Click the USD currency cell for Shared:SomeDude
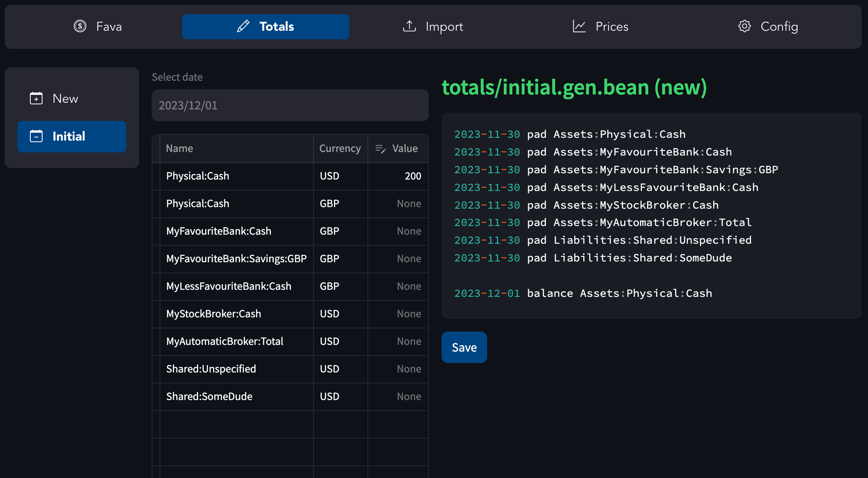The height and width of the screenshot is (478, 868). click(x=341, y=397)
